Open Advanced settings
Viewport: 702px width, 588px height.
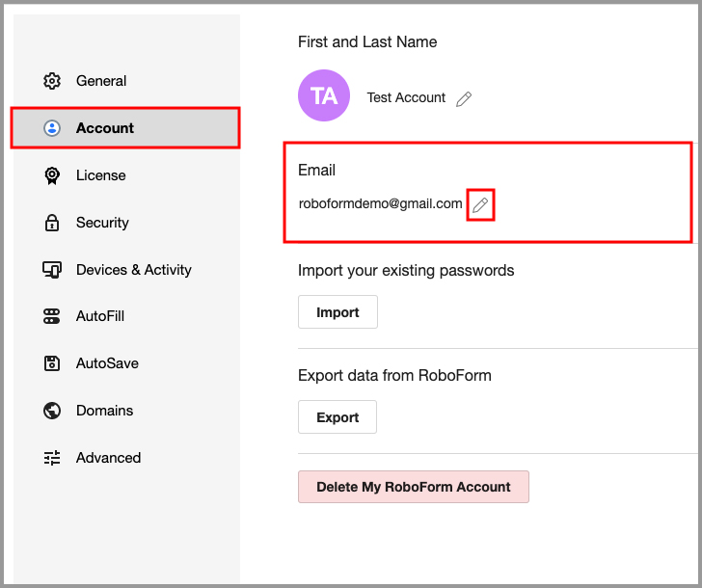pyautogui.click(x=108, y=458)
